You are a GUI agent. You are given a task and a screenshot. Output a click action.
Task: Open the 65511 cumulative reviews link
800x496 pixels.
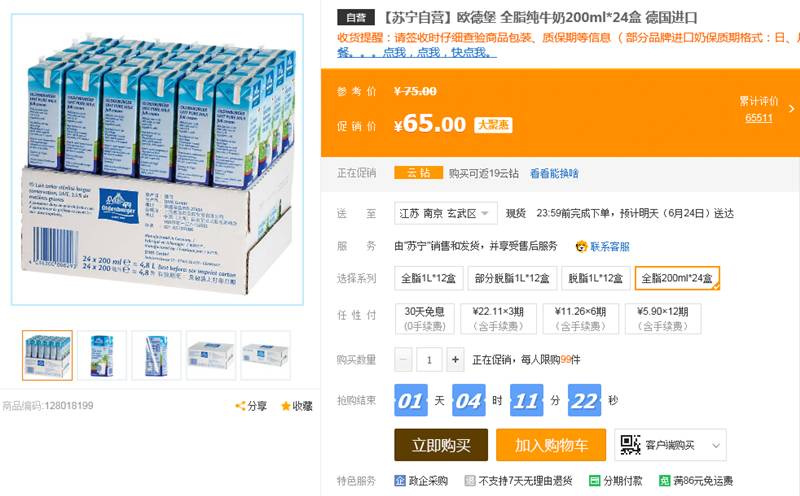click(759, 118)
